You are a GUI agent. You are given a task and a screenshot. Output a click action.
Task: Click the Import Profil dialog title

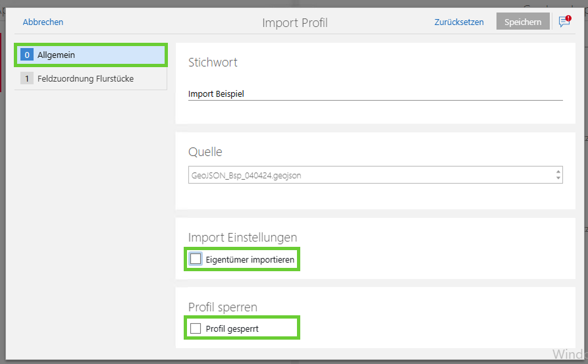click(295, 23)
